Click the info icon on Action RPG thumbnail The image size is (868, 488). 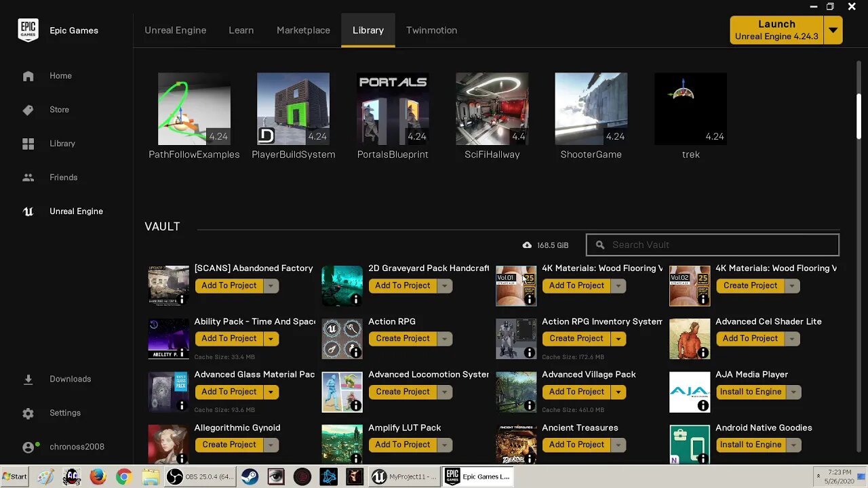coord(355,352)
